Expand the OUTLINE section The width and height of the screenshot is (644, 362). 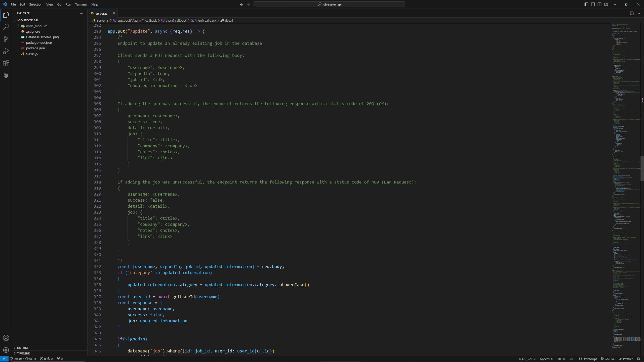click(x=23, y=348)
